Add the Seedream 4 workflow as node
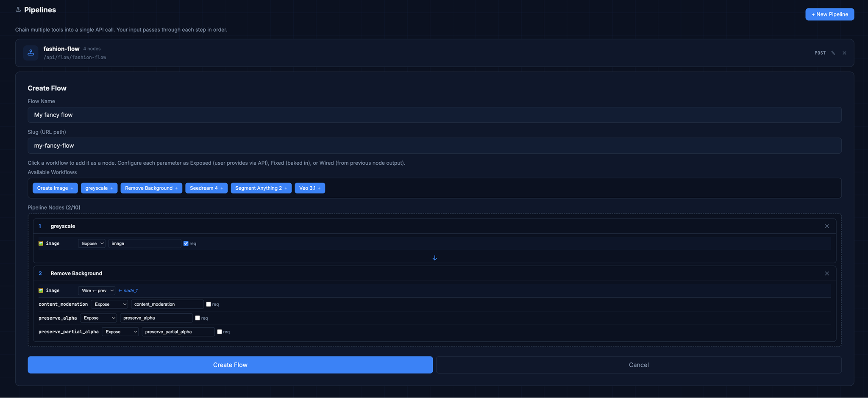The width and height of the screenshot is (868, 398). coord(206,188)
